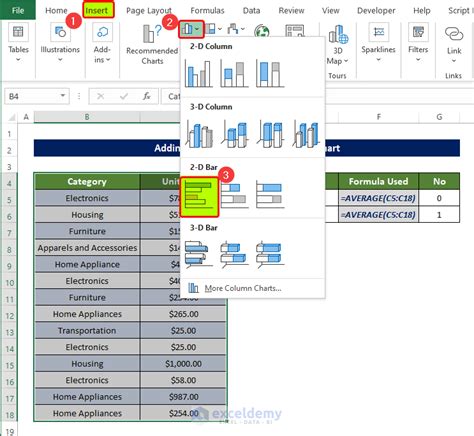The width and height of the screenshot is (474, 436).
Task: Click the Category header cell
Action: [x=87, y=182]
